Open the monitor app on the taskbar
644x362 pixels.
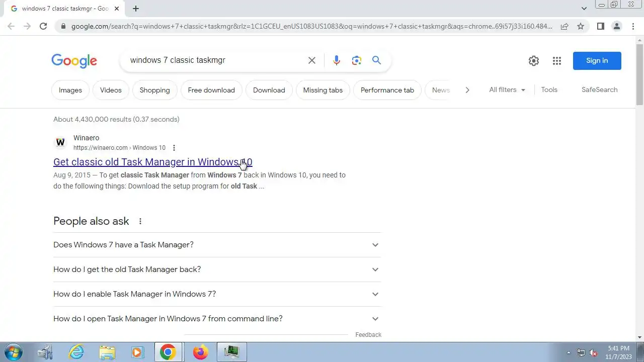232,352
